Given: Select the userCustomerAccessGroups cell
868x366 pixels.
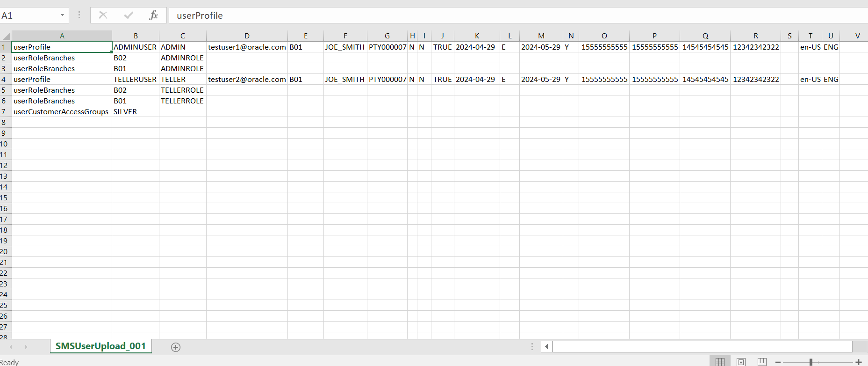Looking at the screenshot, I should [62, 112].
